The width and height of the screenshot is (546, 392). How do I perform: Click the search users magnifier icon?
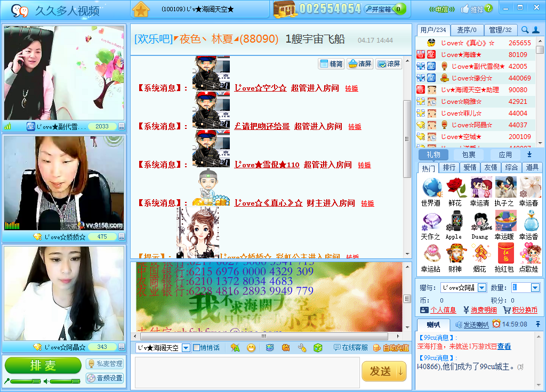(x=525, y=30)
